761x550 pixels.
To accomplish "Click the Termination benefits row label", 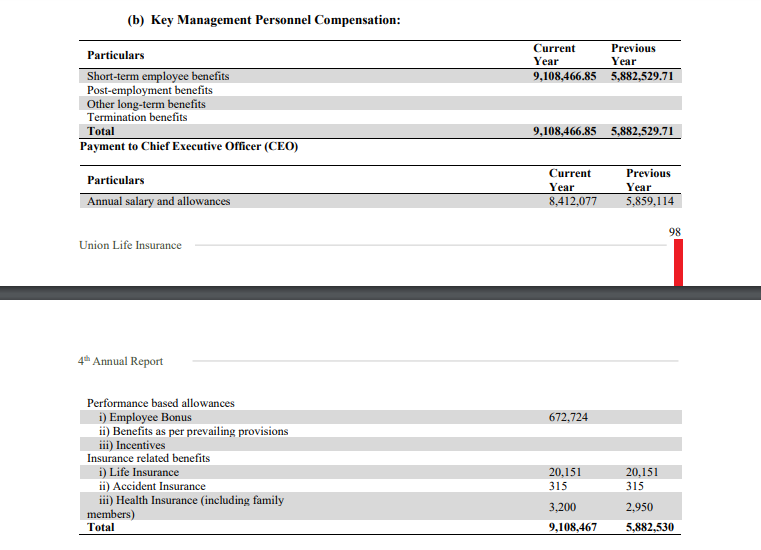I will coord(137,117).
